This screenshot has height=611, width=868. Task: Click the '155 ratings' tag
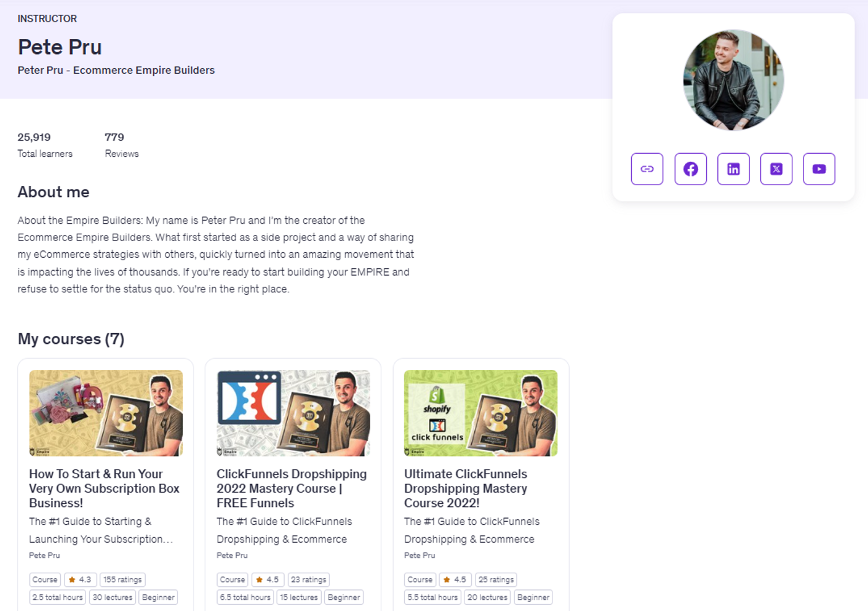(x=123, y=580)
